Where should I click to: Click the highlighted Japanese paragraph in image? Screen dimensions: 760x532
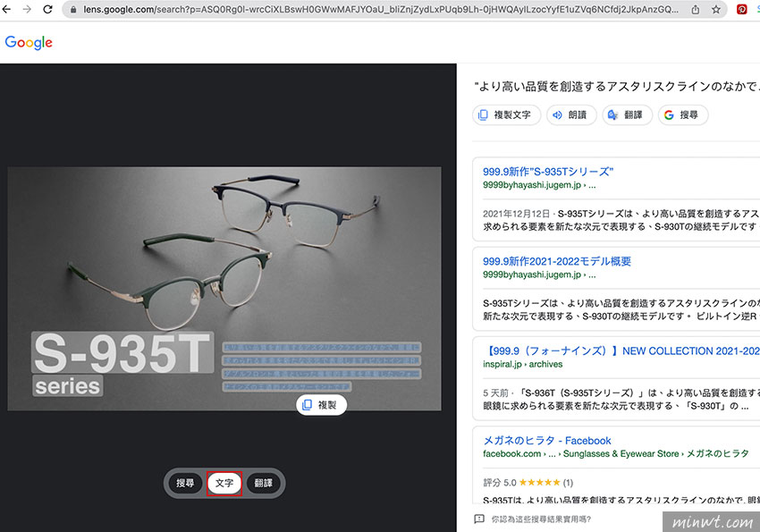321,367
